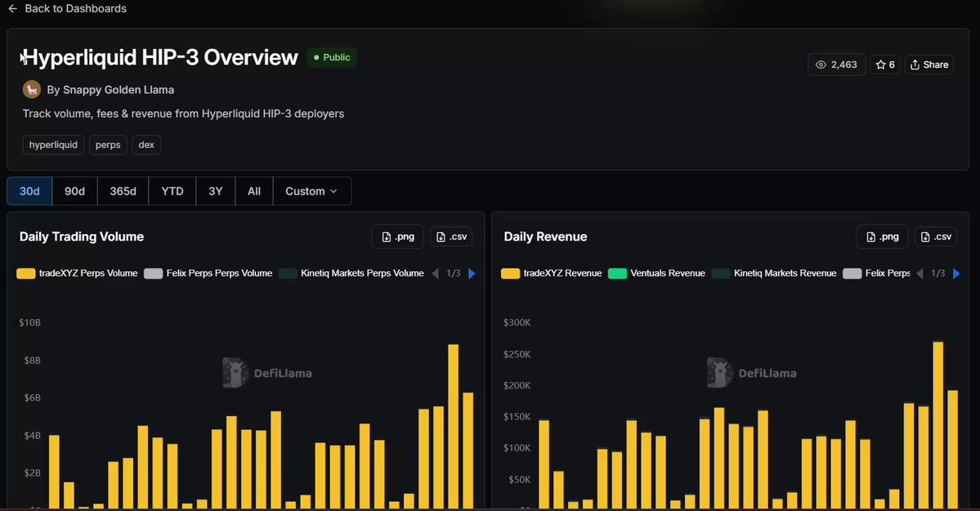
Task: Toggle Felix Perps Perps Volume legend series
Action: tap(208, 273)
